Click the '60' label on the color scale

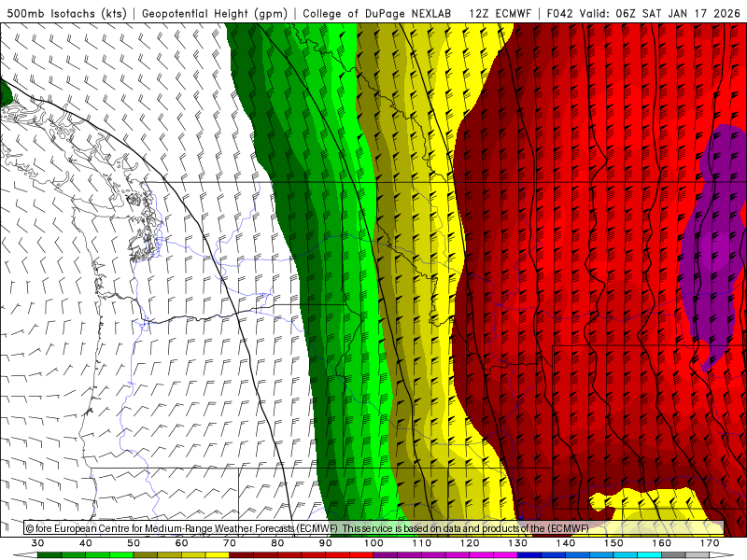click(181, 543)
